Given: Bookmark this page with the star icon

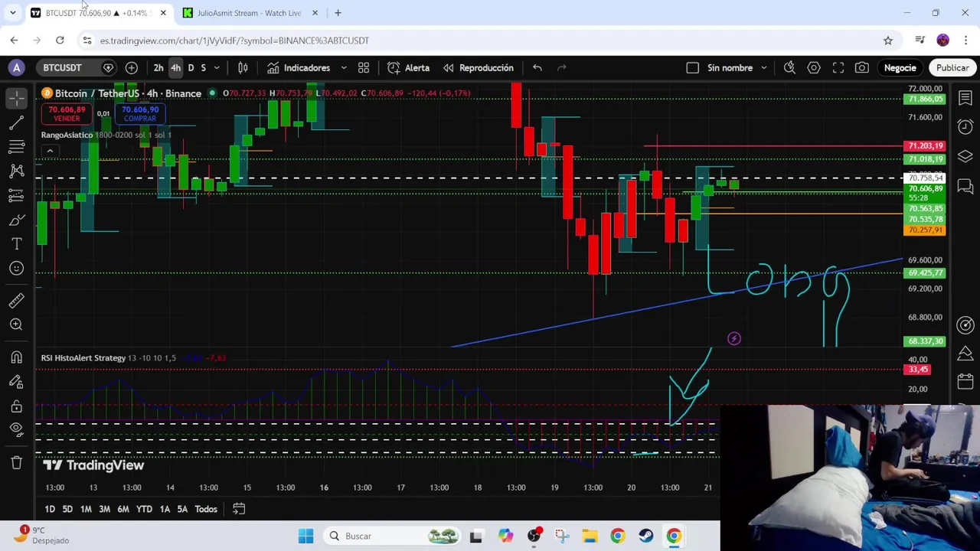Looking at the screenshot, I should tap(888, 41).
